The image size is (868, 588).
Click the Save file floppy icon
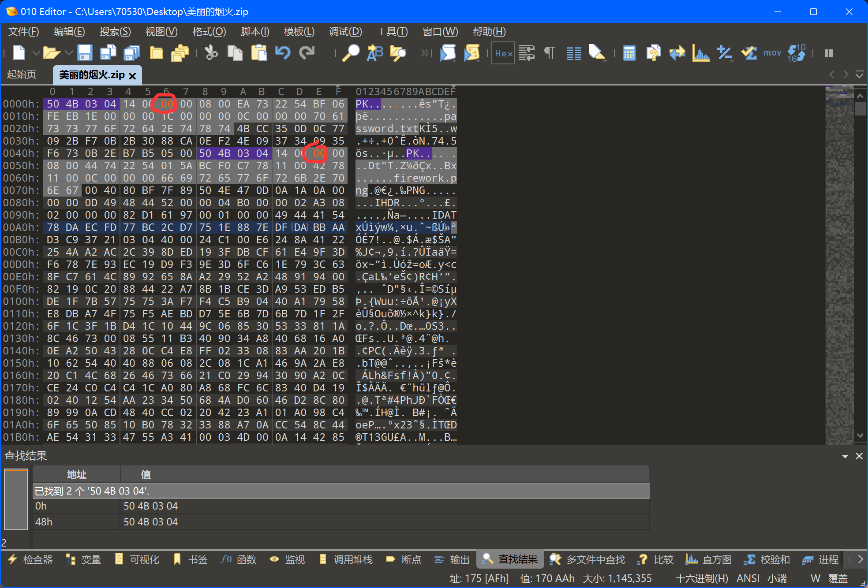pyautogui.click(x=84, y=53)
